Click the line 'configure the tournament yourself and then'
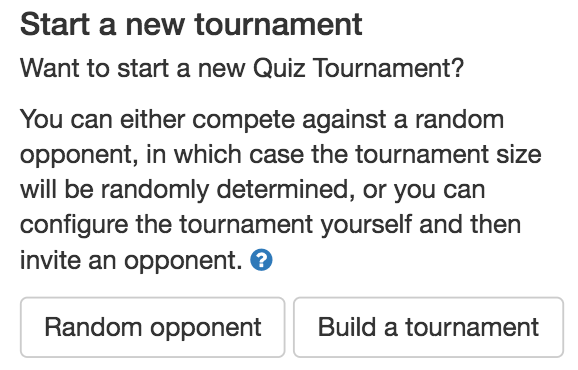The width and height of the screenshot is (578, 370). click(x=270, y=225)
